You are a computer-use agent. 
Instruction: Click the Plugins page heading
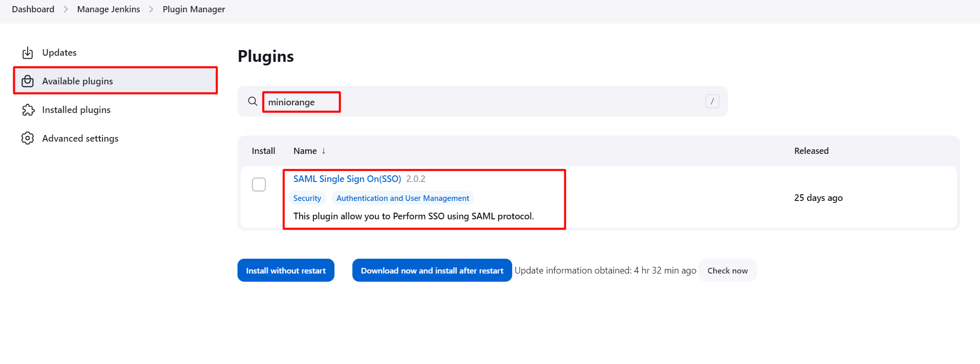tap(266, 56)
